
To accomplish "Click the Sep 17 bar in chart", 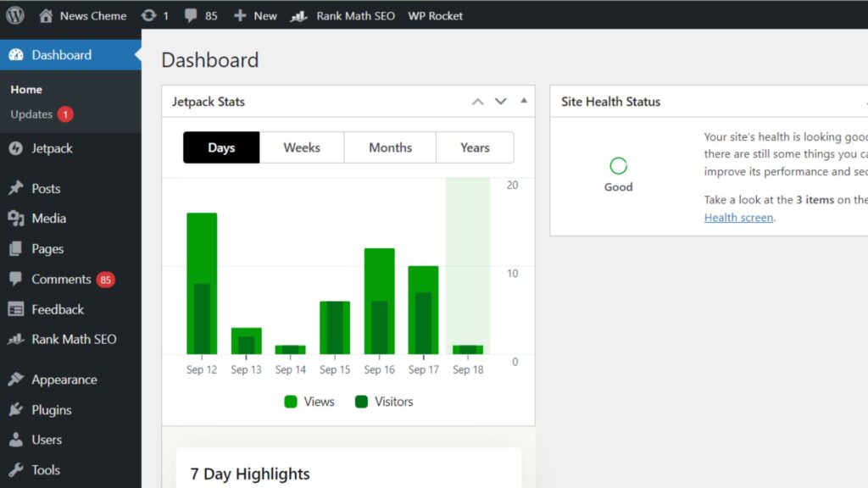I will click(x=424, y=310).
